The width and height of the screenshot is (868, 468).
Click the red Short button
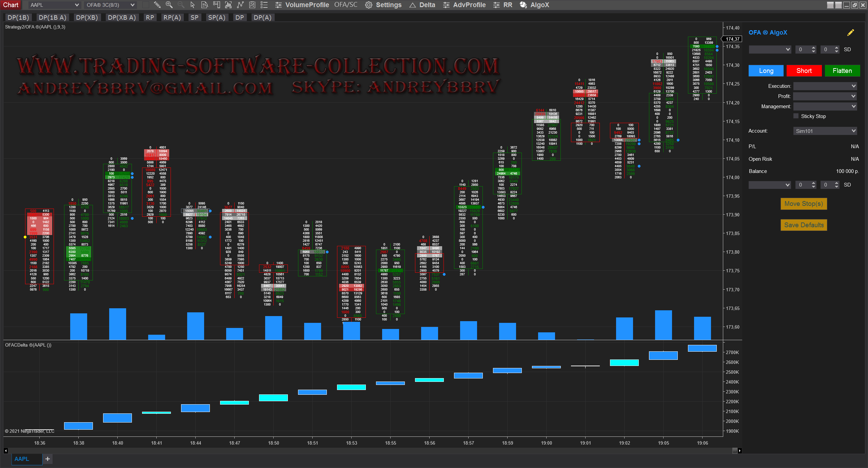click(x=804, y=71)
